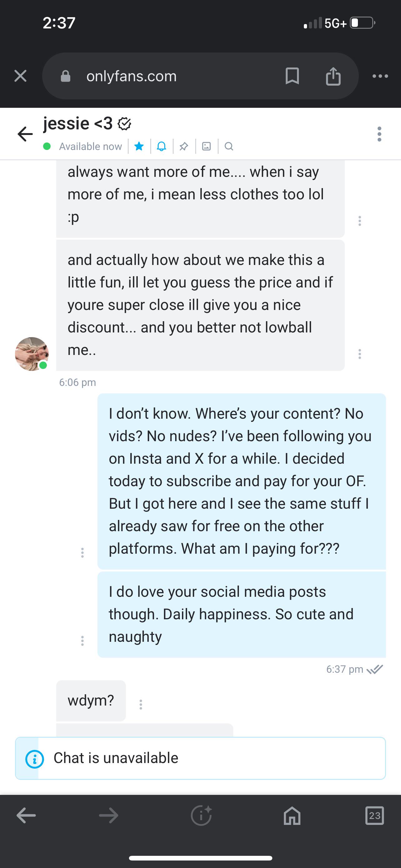Open options for 'What am I paying for' message
The image size is (401, 868).
[x=82, y=552]
